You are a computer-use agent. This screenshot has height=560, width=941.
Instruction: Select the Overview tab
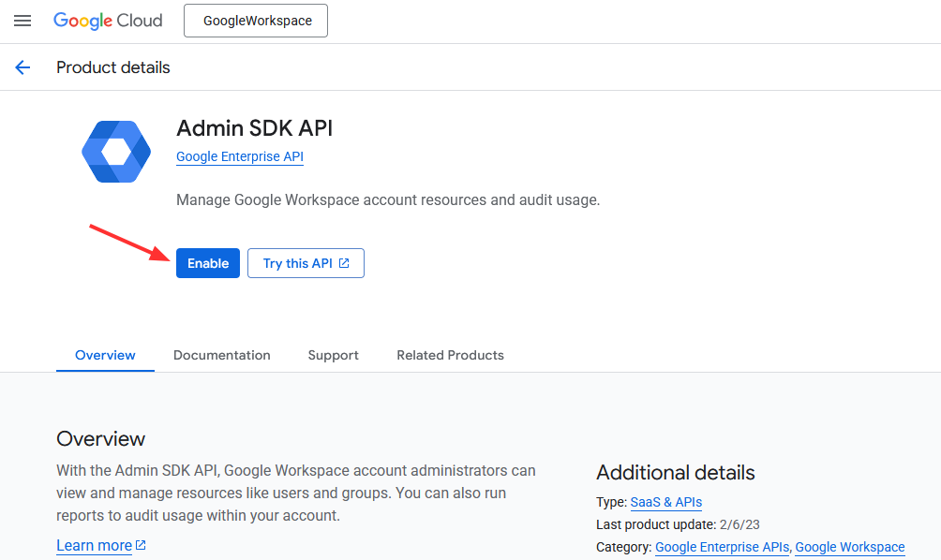105,355
